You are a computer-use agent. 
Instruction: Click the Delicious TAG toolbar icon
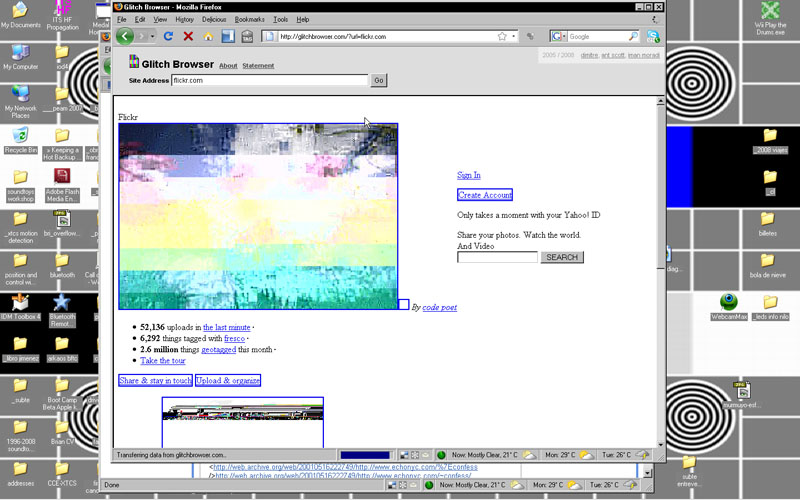(x=247, y=36)
